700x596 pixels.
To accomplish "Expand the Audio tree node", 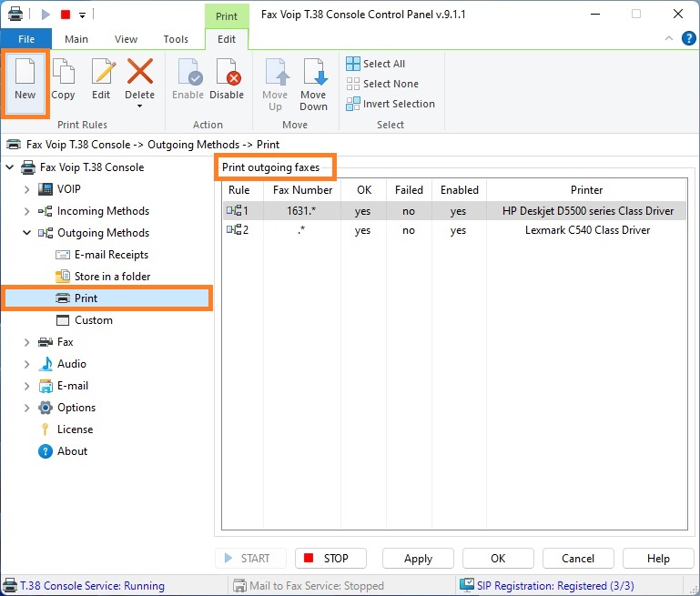I will [x=26, y=365].
